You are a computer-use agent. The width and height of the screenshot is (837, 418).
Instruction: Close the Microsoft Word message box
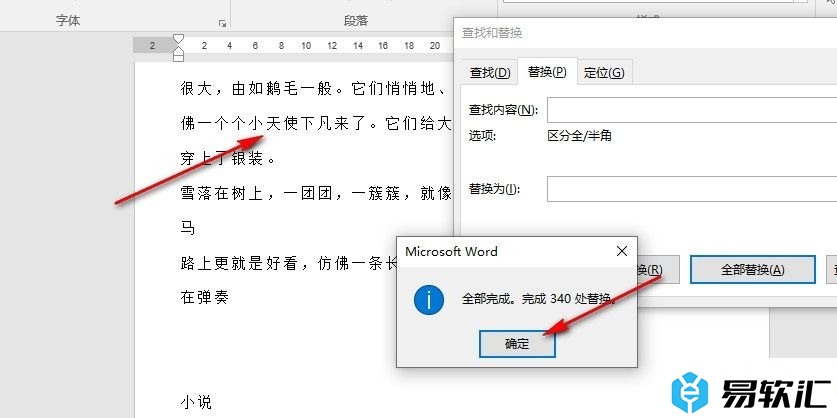(622, 251)
